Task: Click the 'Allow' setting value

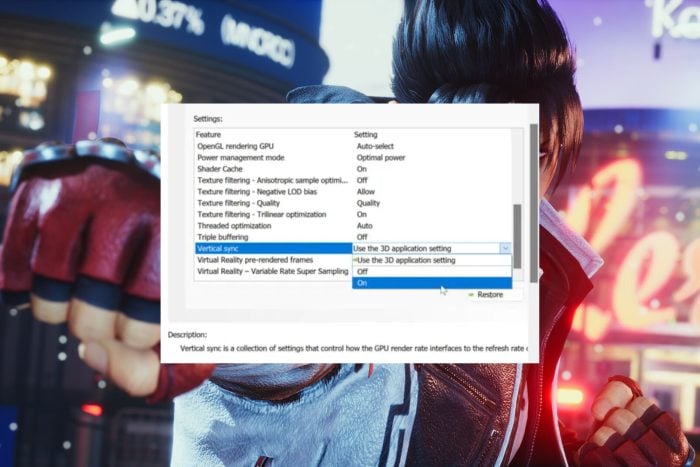Action: (x=366, y=192)
